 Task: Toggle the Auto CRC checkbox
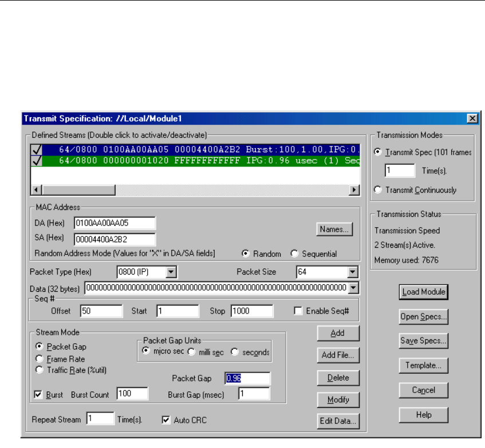(x=166, y=420)
